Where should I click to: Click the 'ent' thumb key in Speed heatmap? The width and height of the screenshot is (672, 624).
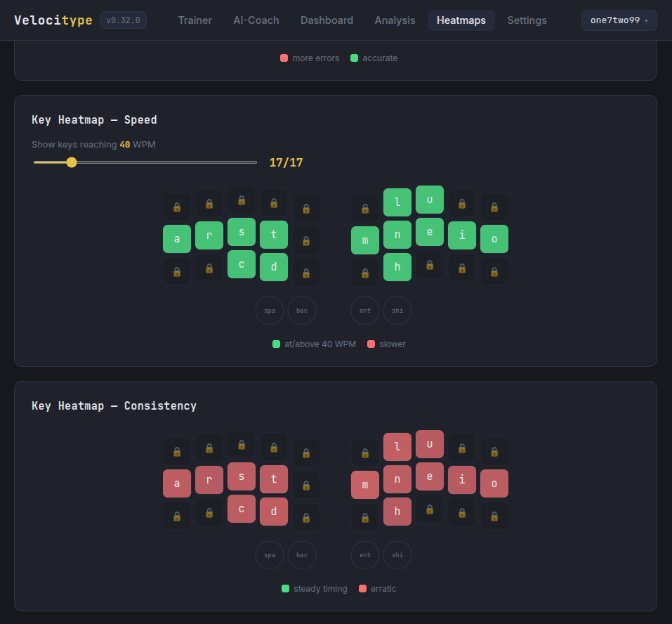coord(365,311)
